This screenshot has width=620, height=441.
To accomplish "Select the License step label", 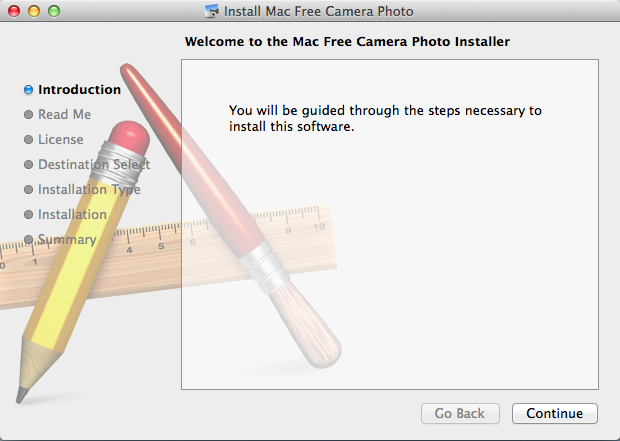I will pos(60,140).
